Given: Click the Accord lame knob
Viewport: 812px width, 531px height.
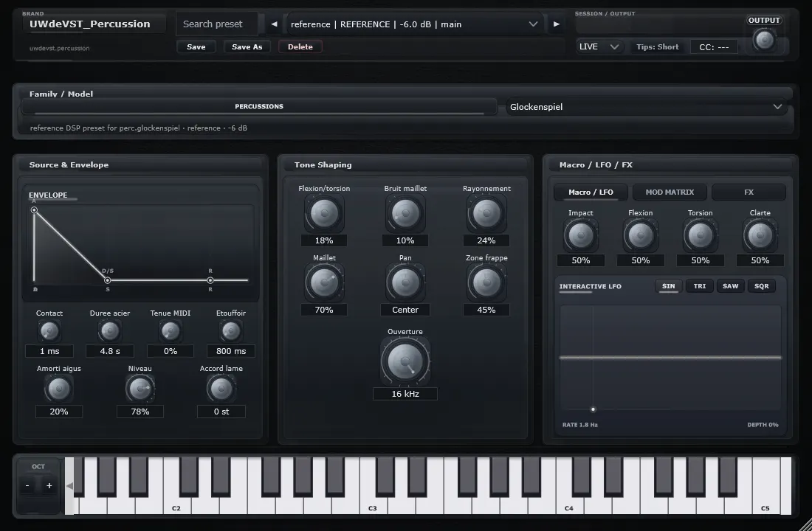Looking at the screenshot, I should point(221,389).
